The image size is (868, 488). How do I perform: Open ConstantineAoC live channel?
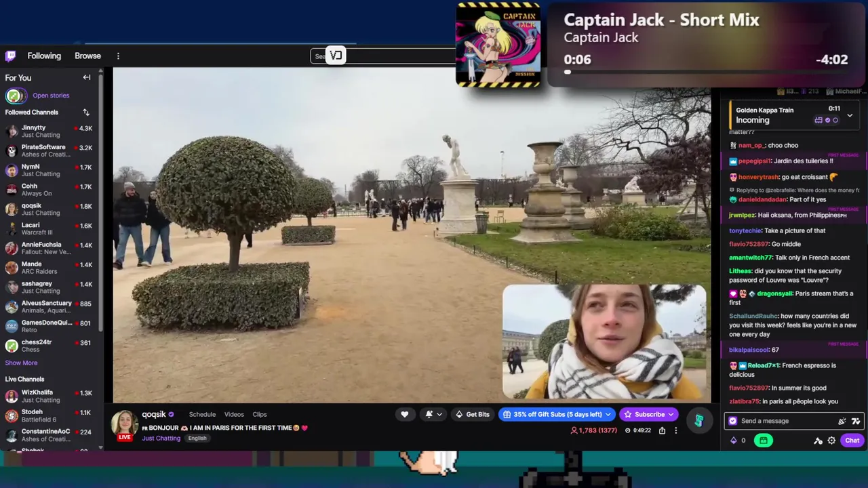[x=49, y=435]
